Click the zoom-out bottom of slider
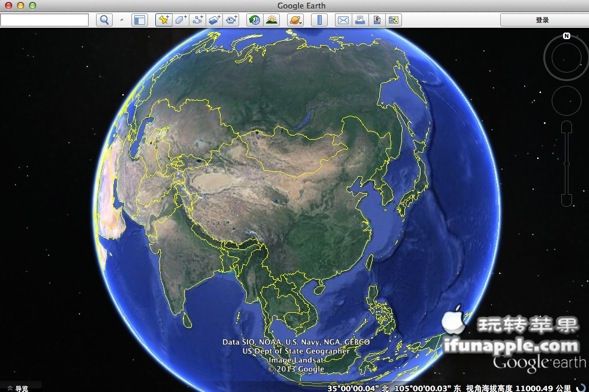The width and height of the screenshot is (589, 392). [x=566, y=200]
